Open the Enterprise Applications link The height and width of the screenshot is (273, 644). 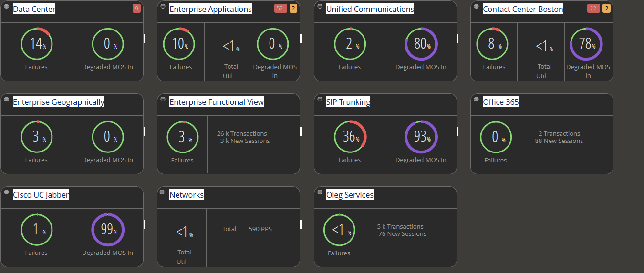[x=210, y=9]
